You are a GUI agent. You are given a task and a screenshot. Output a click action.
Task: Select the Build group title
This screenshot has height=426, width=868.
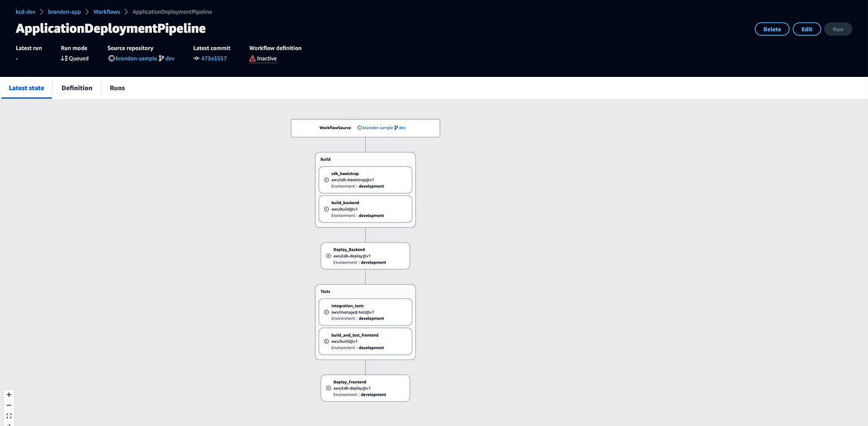click(325, 159)
